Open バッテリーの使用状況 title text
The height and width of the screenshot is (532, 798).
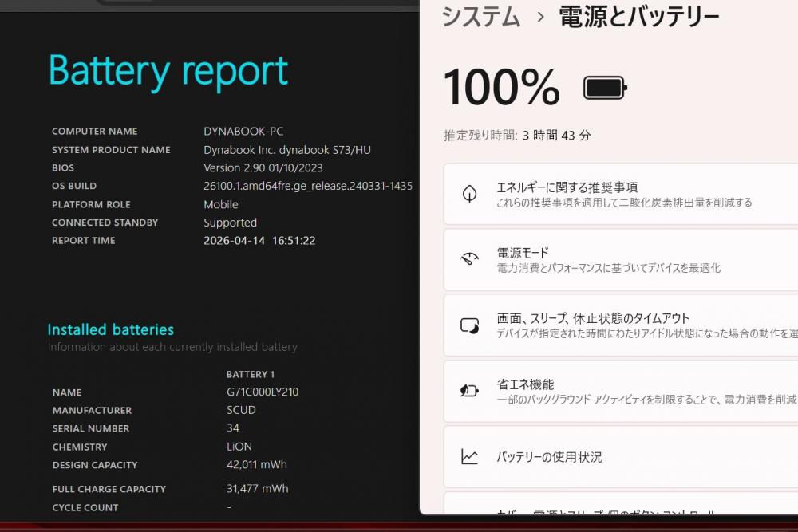tap(549, 457)
